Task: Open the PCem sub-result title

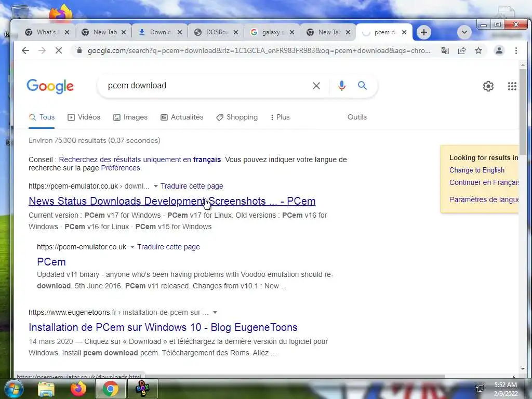Action: 51,262
